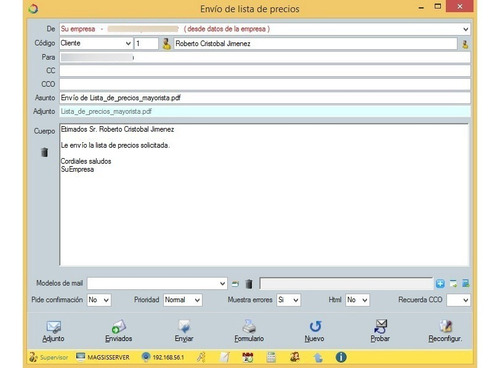Click into the Para recipient field
This screenshot has width=500, height=368.
[265, 57]
